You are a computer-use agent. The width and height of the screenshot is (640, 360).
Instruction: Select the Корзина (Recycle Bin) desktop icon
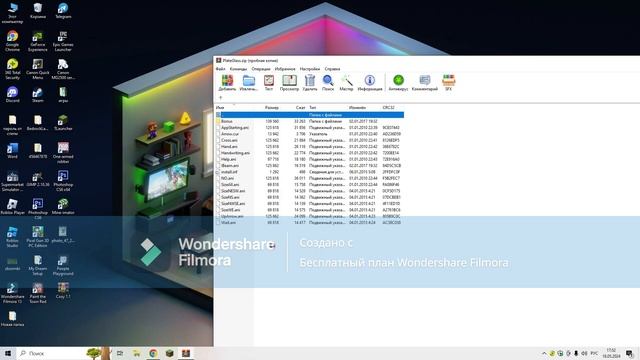(x=38, y=11)
